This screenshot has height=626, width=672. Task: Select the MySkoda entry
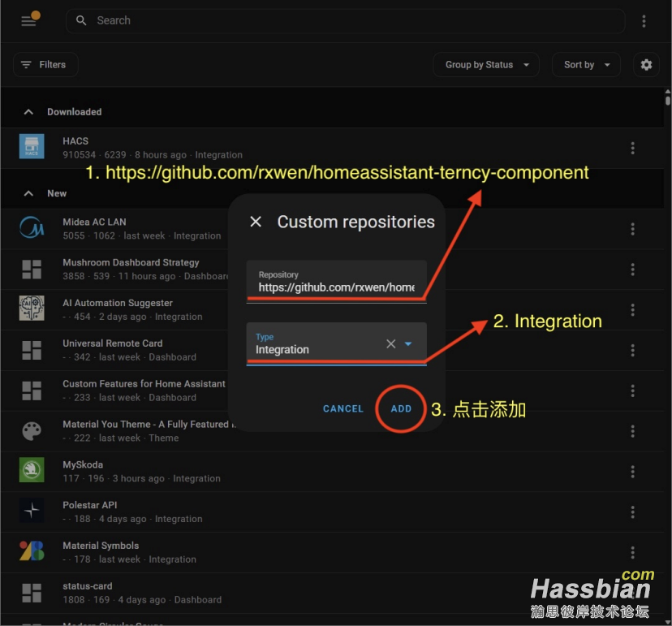(x=83, y=464)
